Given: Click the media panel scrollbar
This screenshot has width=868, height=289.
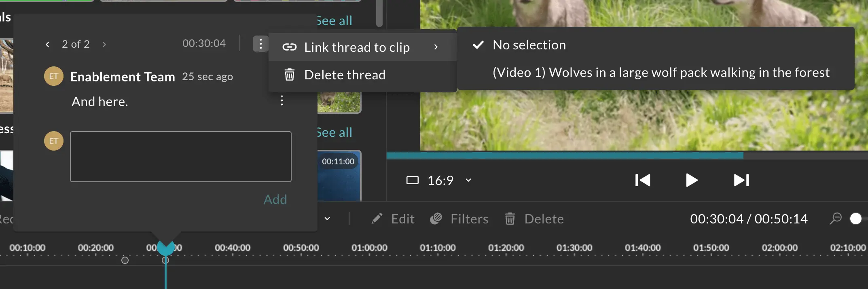Looking at the screenshot, I should click(379, 13).
